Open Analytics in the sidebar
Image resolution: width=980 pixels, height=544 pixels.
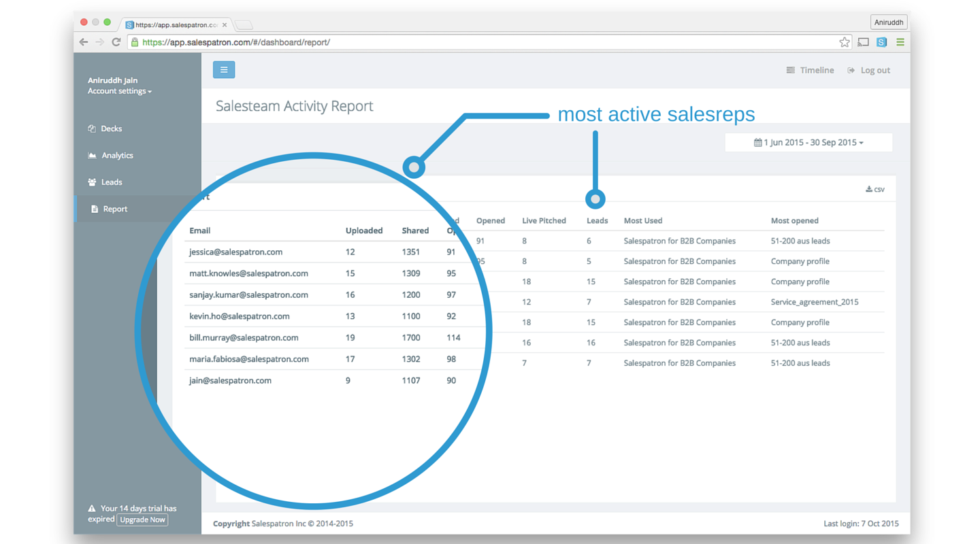110,155
